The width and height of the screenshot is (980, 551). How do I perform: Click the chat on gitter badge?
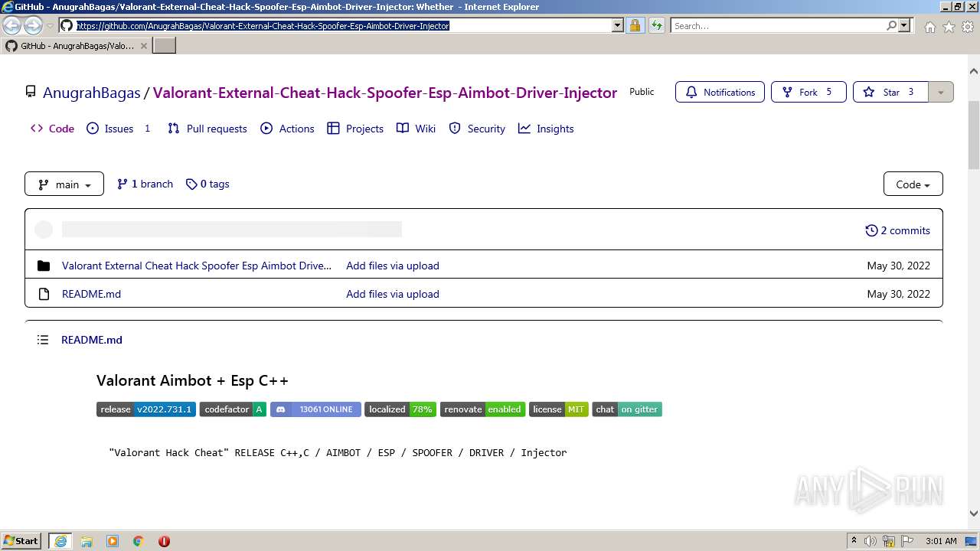pos(627,409)
